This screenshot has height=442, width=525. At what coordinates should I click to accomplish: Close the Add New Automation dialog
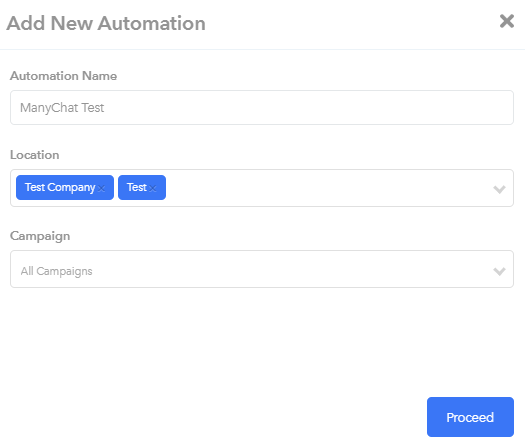click(507, 21)
